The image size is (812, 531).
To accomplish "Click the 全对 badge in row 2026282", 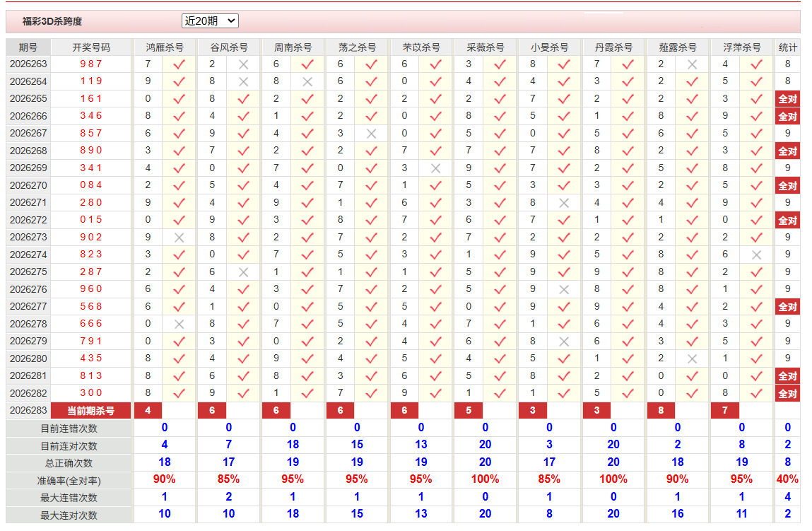I will pos(788,393).
